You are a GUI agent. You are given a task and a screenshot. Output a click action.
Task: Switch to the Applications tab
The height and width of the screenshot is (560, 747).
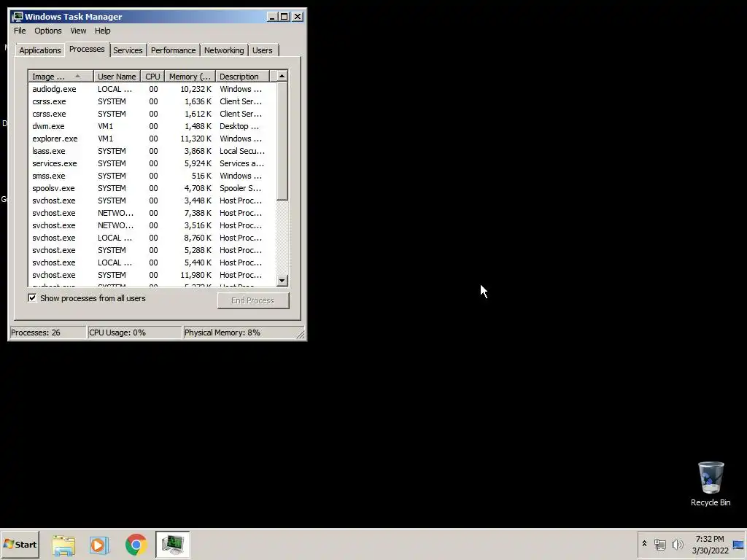(40, 50)
